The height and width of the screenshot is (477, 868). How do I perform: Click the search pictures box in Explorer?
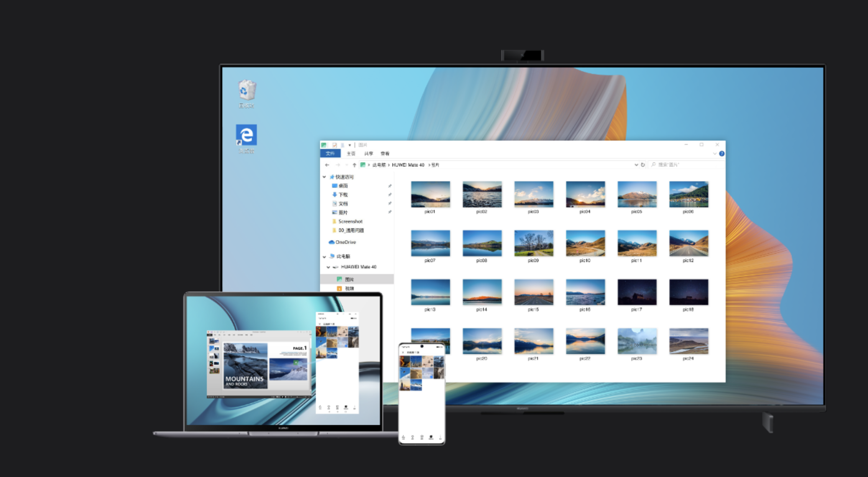tap(686, 165)
